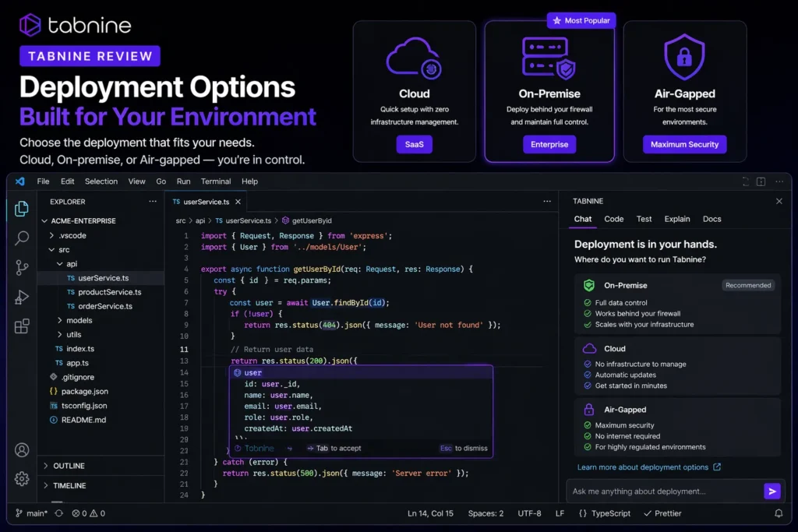The width and height of the screenshot is (798, 532).
Task: Collapse the ACME-ENTERPRISE root folder
Action: click(44, 220)
